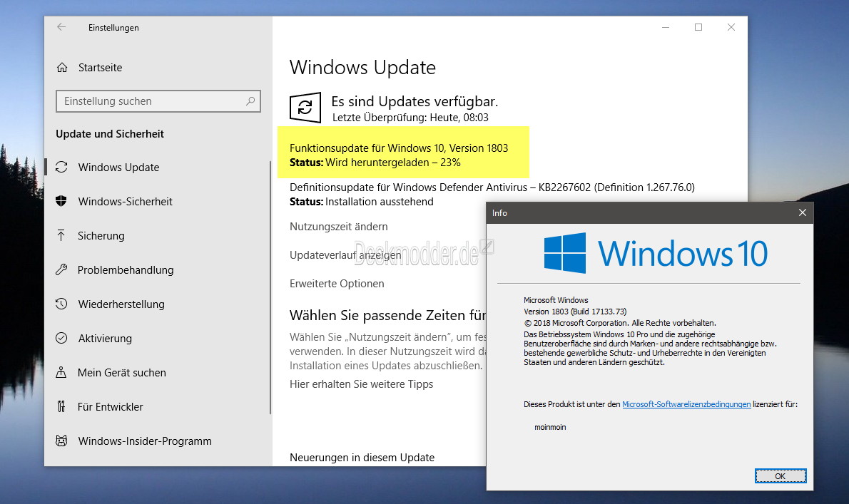
Task: Click the Mein Gerät suchen person icon
Action: point(61,372)
